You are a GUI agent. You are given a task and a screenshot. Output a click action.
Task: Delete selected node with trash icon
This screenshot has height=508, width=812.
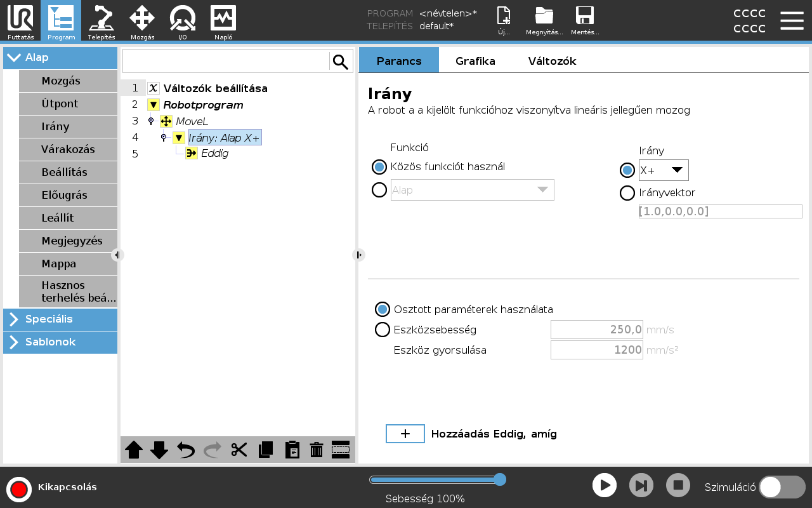316,450
